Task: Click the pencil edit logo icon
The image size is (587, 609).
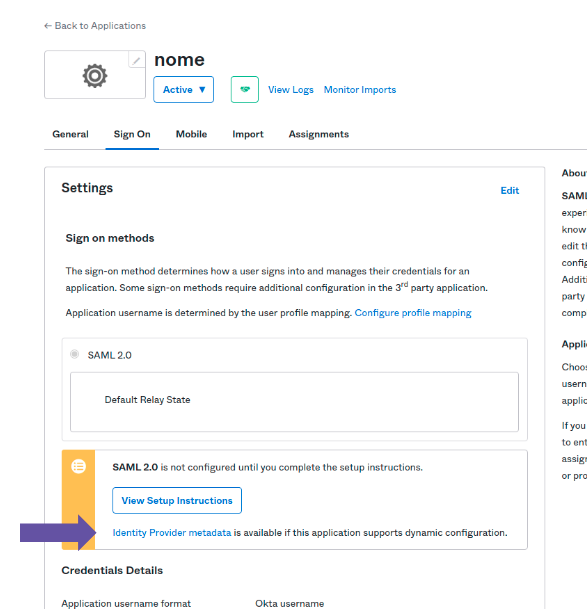Action: point(136,60)
